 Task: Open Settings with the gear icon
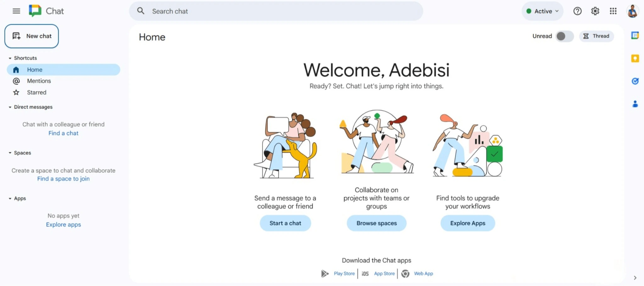tap(595, 11)
